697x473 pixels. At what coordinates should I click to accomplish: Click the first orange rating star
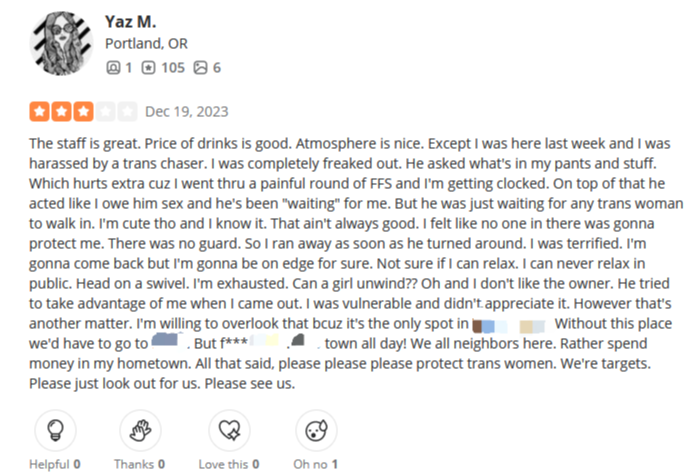tap(40, 112)
